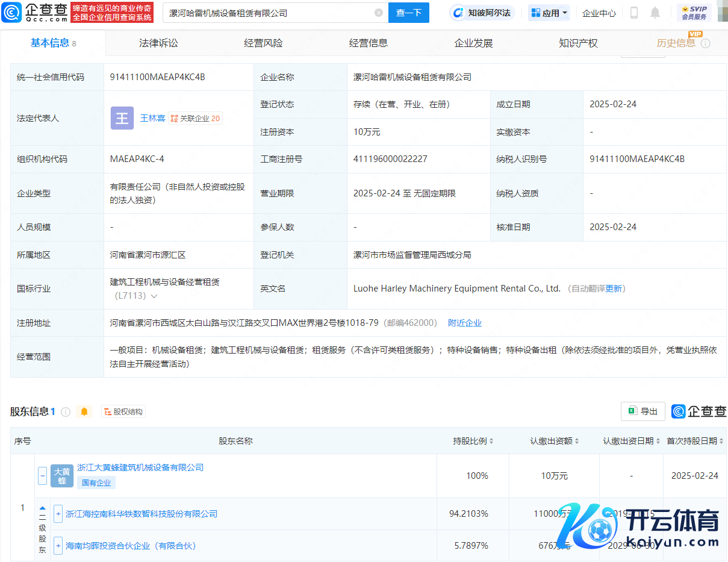Expand the industry code L7113 dropdown
Screen dimensions: 728x562
pyautogui.click(x=154, y=296)
